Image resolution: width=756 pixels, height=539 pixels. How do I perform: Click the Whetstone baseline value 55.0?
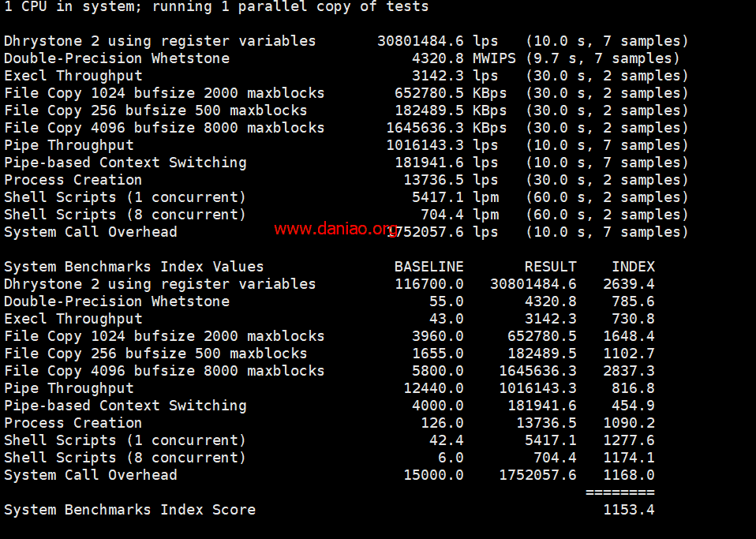pyautogui.click(x=447, y=301)
